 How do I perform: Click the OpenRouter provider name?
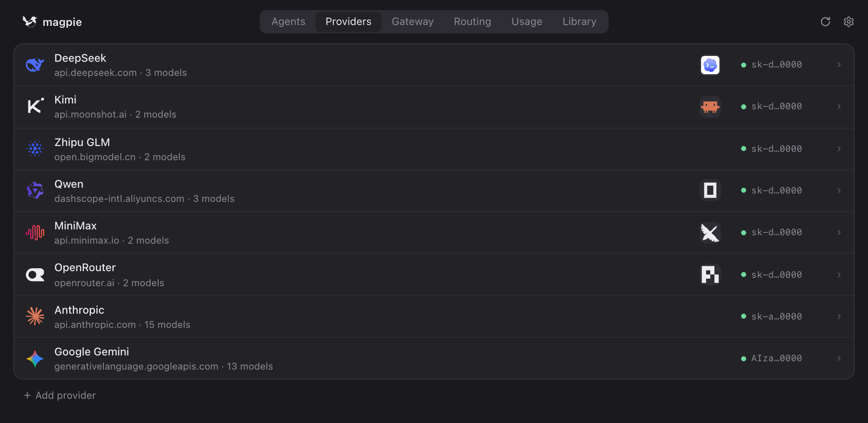(x=85, y=267)
